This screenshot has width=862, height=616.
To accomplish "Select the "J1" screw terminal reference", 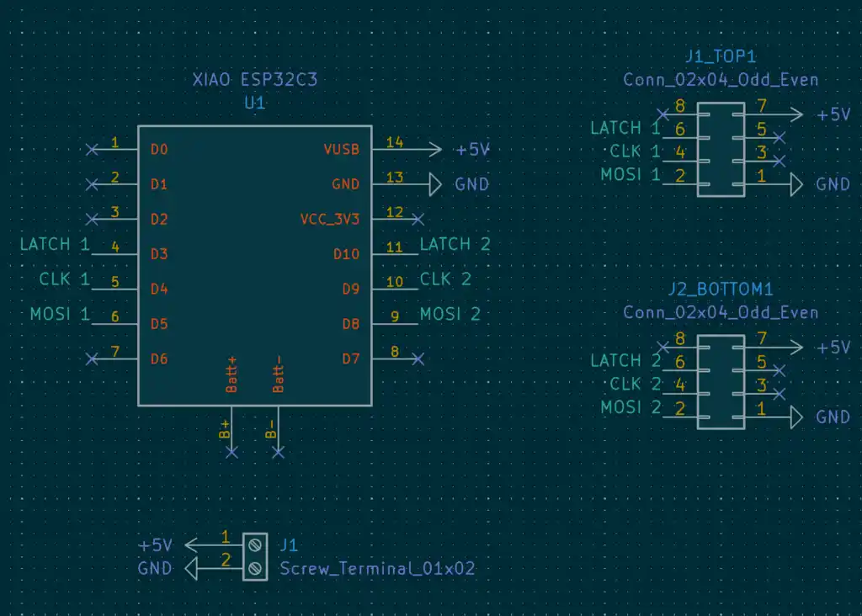I will [289, 545].
